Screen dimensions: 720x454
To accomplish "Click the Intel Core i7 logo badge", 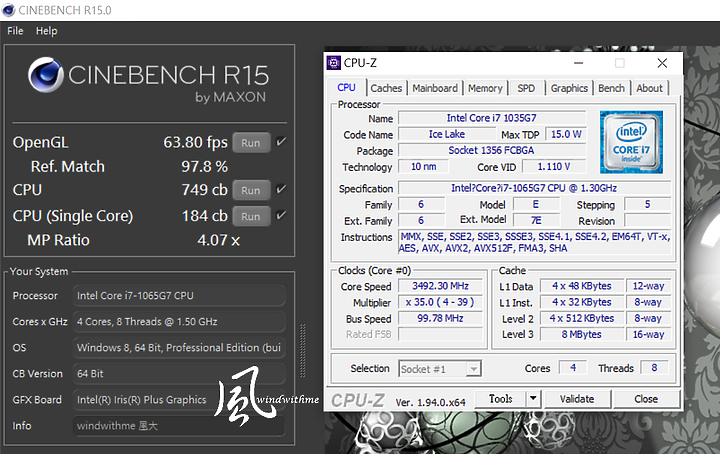I will tap(631, 142).
